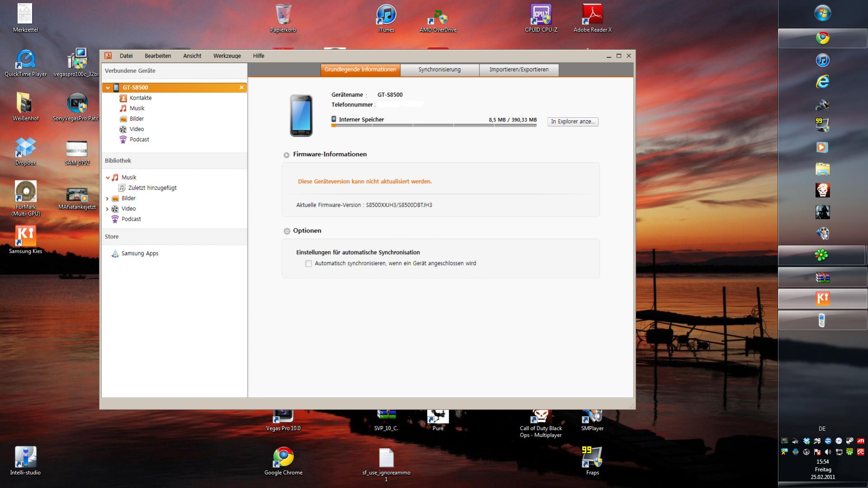The image size is (868, 488).
Task: Click the Kies logo in the title bar
Action: (x=108, y=56)
